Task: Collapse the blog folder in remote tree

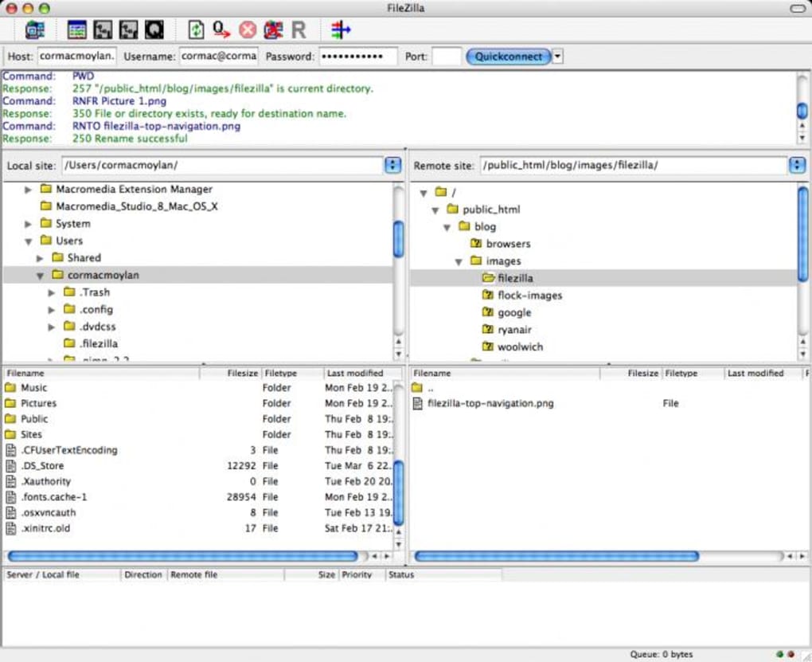Action: pyautogui.click(x=447, y=226)
